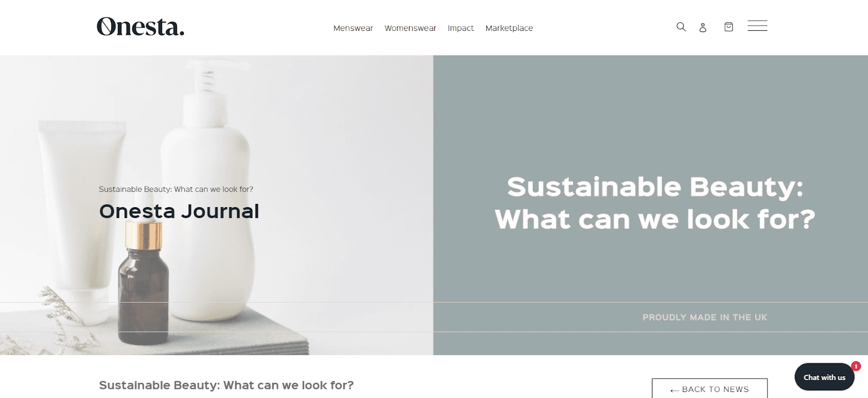Open the user account icon
Image resolution: width=868 pixels, height=398 pixels.
coord(703,27)
